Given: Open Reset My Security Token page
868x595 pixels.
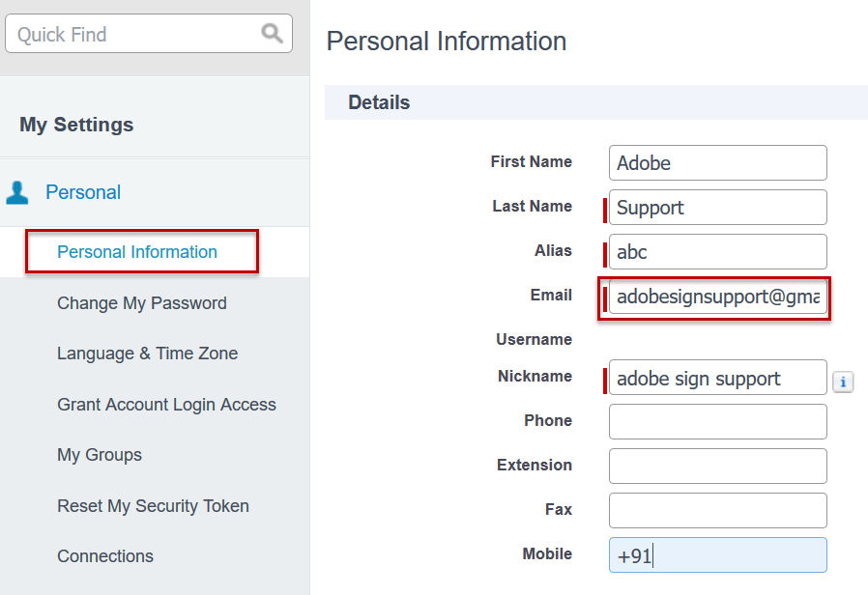Looking at the screenshot, I should pyautogui.click(x=153, y=506).
